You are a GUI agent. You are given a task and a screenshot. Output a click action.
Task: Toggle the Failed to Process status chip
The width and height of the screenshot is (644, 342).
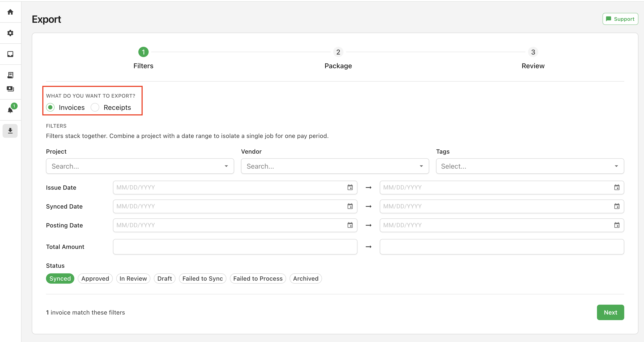[x=258, y=278]
